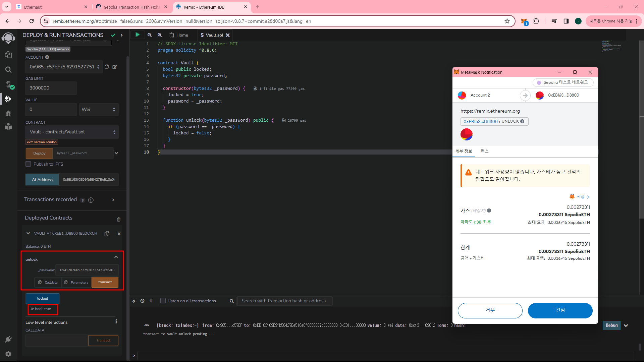The height and width of the screenshot is (362, 644).
Task: Click the UNLOCK info icon in MetaMask
Action: click(x=522, y=121)
